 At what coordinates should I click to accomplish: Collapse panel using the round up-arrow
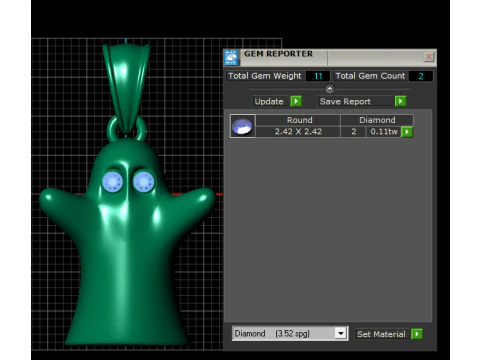pyautogui.click(x=329, y=89)
